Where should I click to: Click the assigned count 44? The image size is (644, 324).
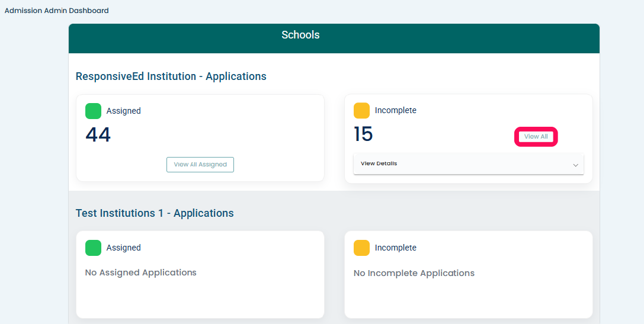tap(98, 135)
